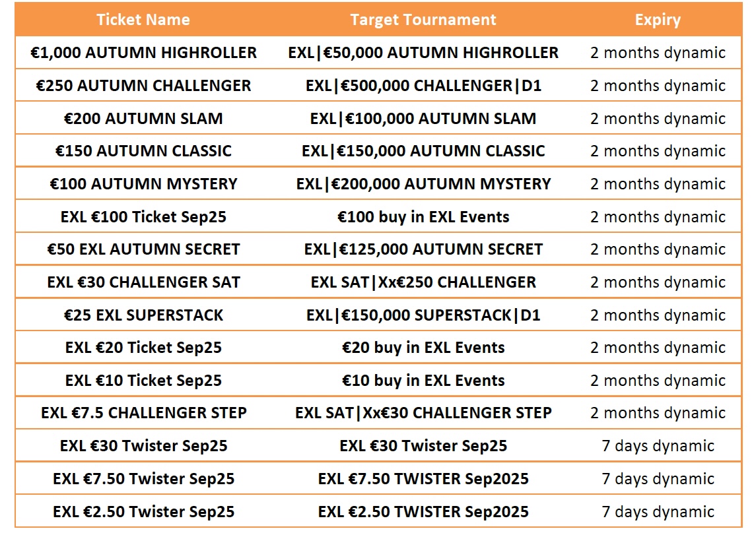Select the €250 AUTUMN CHALLENGER ticket cell
This screenshot has height=535, width=756.
click(143, 85)
